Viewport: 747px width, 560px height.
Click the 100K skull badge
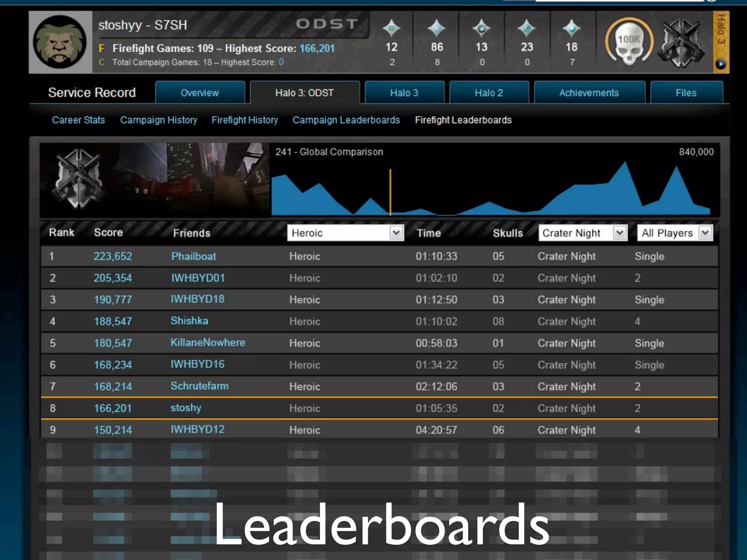tap(629, 42)
